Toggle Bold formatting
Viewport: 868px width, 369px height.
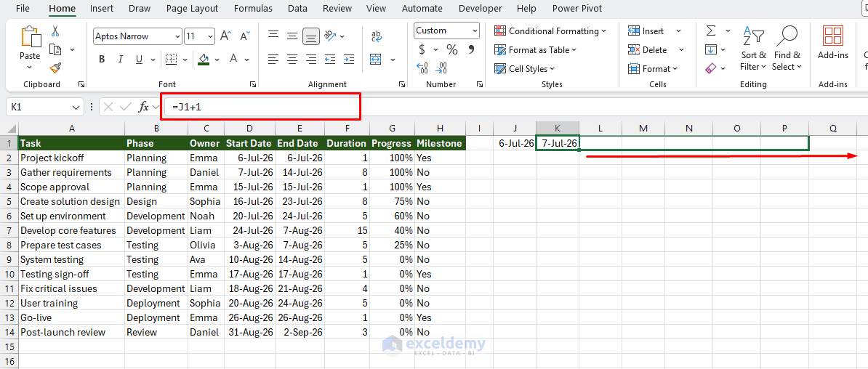click(102, 59)
